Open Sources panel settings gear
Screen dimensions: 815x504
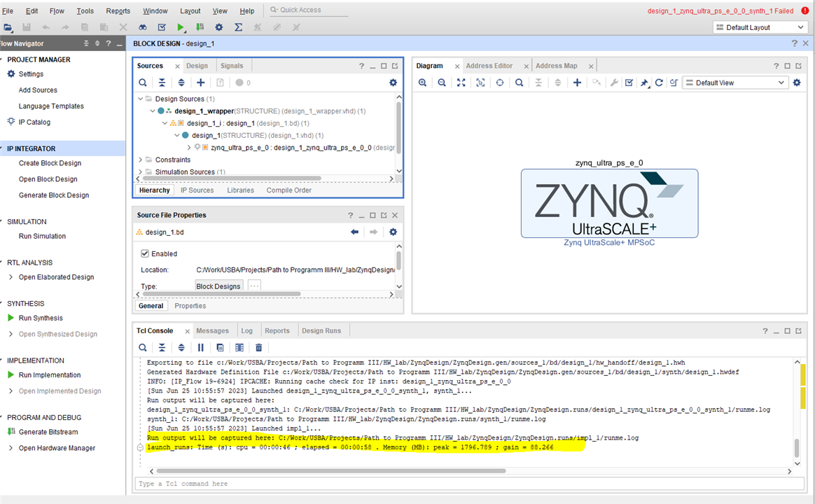click(x=393, y=83)
